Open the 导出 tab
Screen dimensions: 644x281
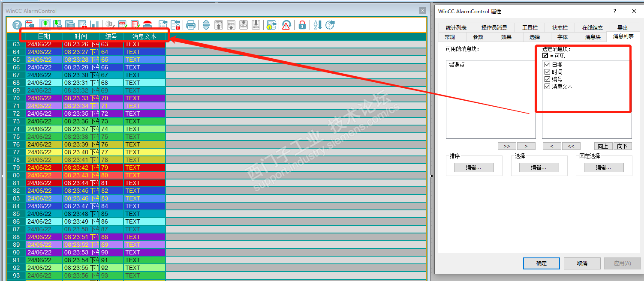pos(622,28)
